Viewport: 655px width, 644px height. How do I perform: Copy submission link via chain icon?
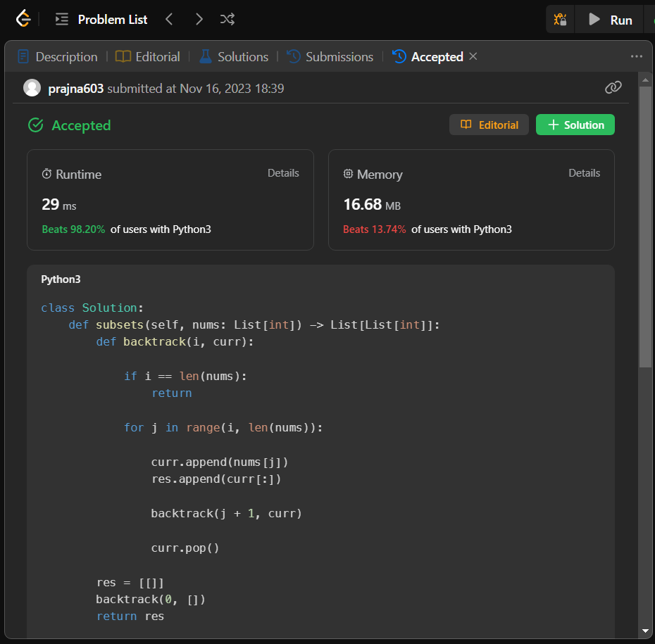click(x=613, y=87)
